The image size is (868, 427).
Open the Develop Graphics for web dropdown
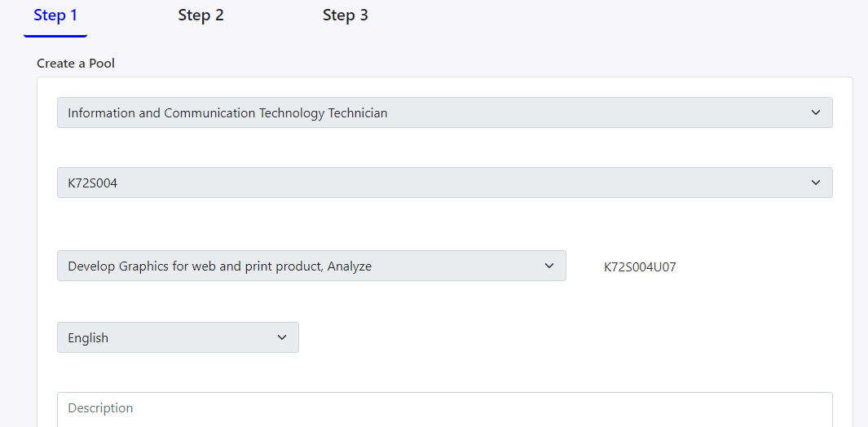(x=311, y=266)
